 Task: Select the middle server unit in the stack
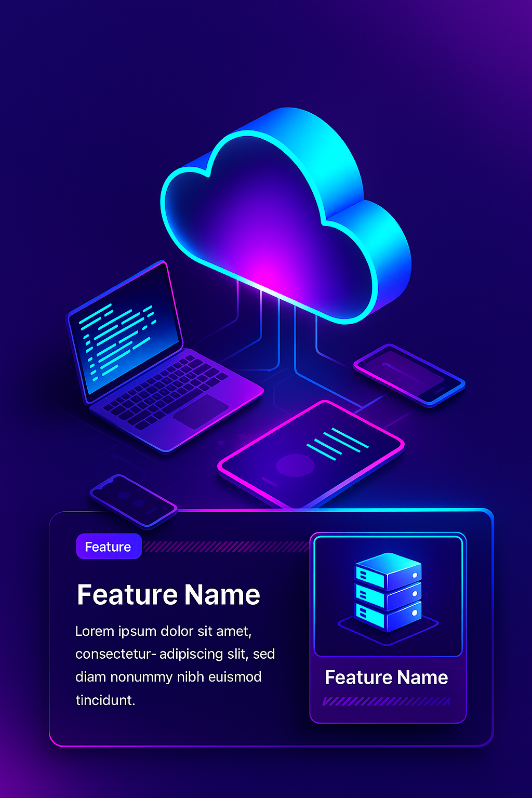[388, 595]
